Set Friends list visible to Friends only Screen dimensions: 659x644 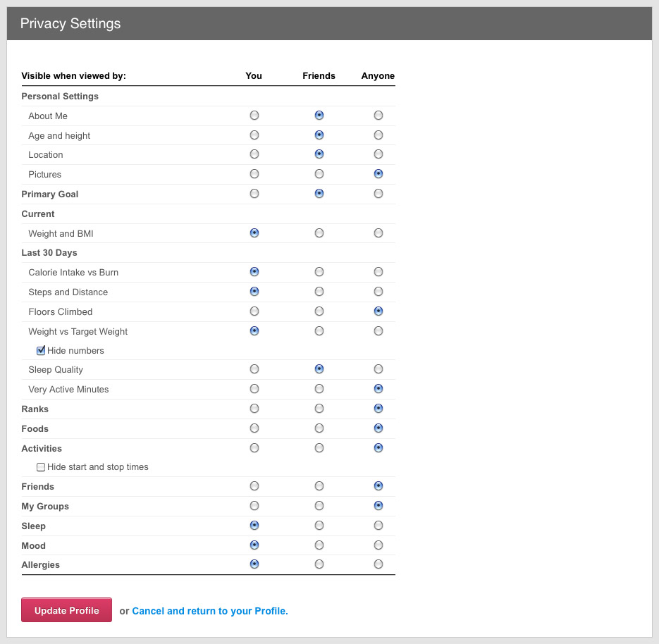pyautogui.click(x=319, y=486)
